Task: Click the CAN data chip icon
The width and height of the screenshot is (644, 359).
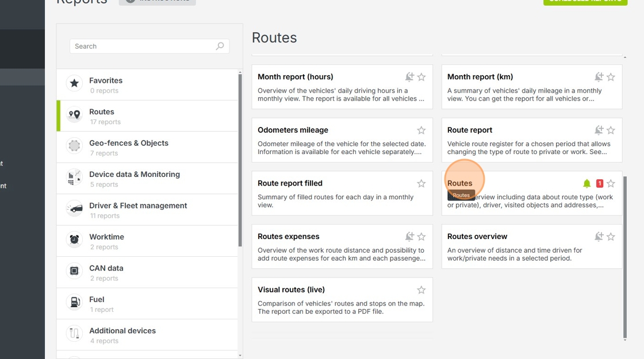Action: pyautogui.click(x=74, y=271)
